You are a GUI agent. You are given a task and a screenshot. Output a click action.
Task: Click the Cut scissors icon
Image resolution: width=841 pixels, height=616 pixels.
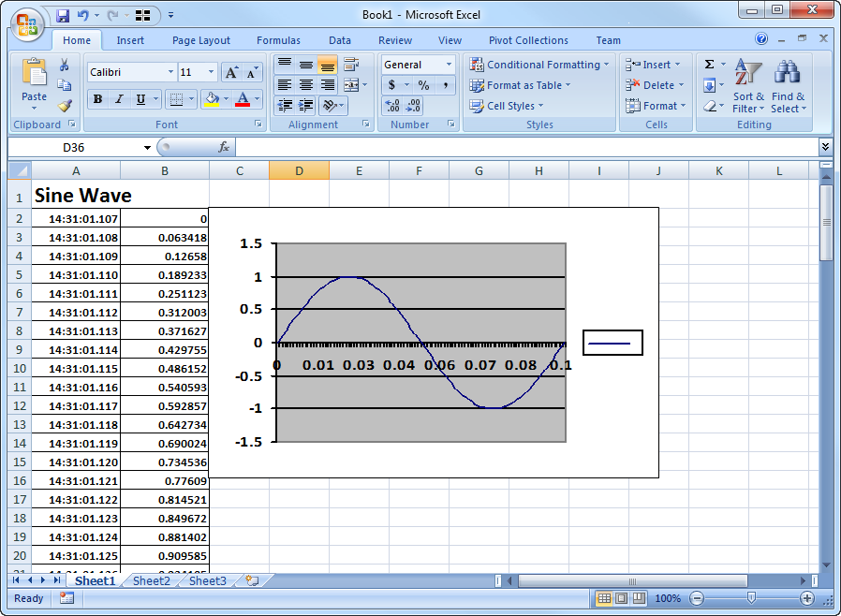click(65, 66)
